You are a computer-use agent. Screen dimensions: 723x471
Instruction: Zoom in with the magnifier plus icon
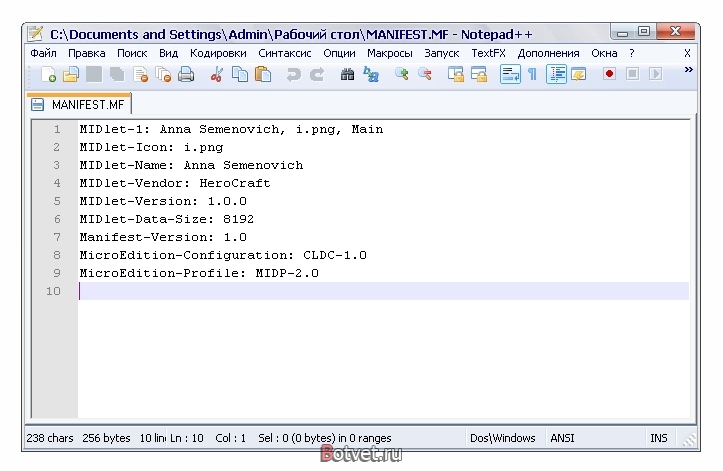402,74
